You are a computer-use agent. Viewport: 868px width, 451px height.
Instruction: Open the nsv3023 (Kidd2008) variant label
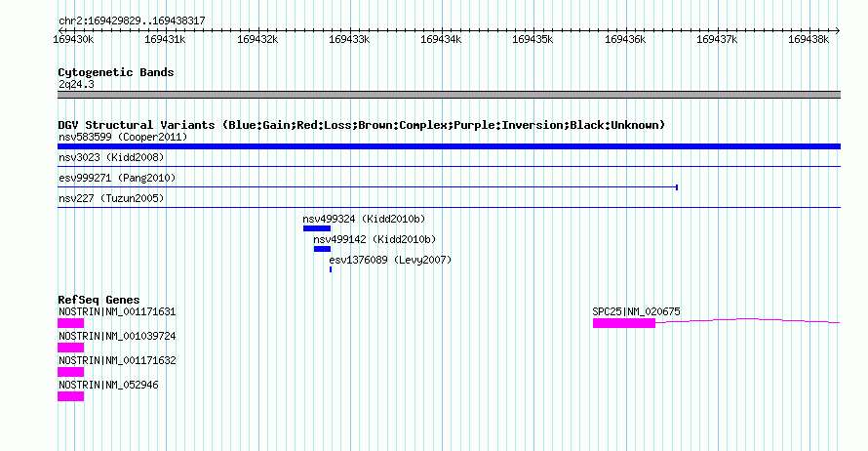click(111, 157)
